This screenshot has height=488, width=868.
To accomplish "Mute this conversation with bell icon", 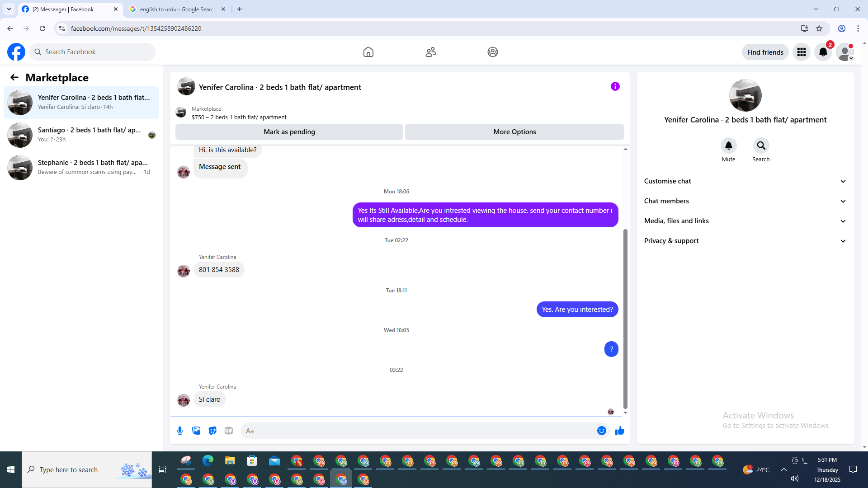I will point(729,145).
